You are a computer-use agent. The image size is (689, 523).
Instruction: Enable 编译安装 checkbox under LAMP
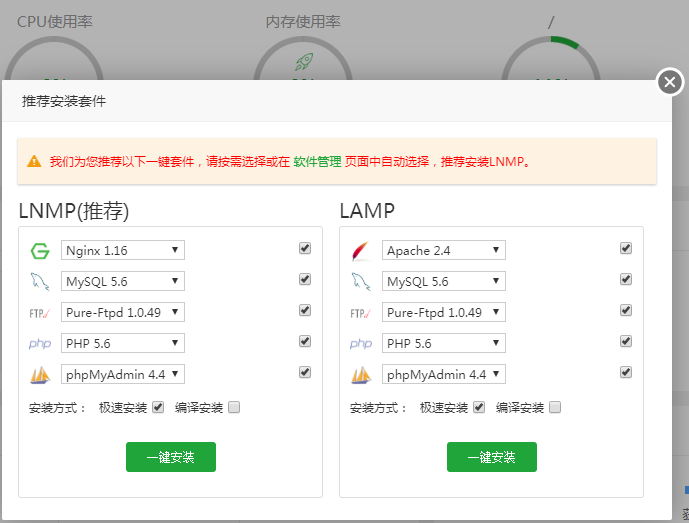(555, 407)
